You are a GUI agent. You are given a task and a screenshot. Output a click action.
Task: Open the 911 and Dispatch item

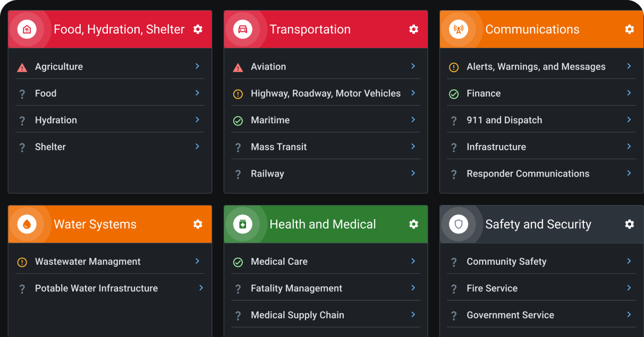click(504, 120)
